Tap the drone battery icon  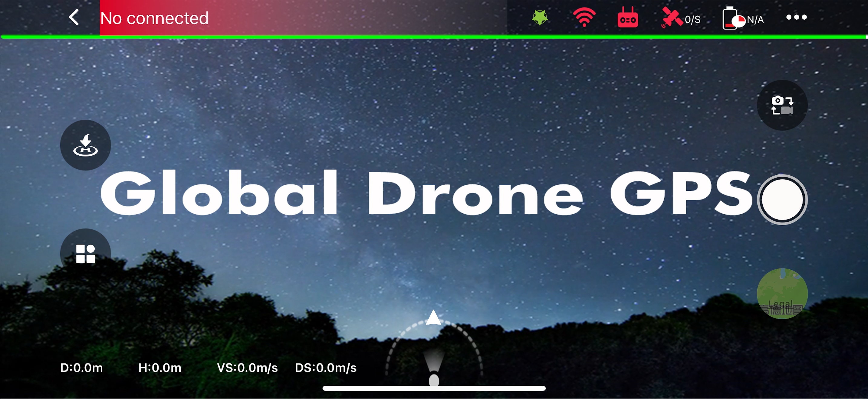click(x=733, y=18)
